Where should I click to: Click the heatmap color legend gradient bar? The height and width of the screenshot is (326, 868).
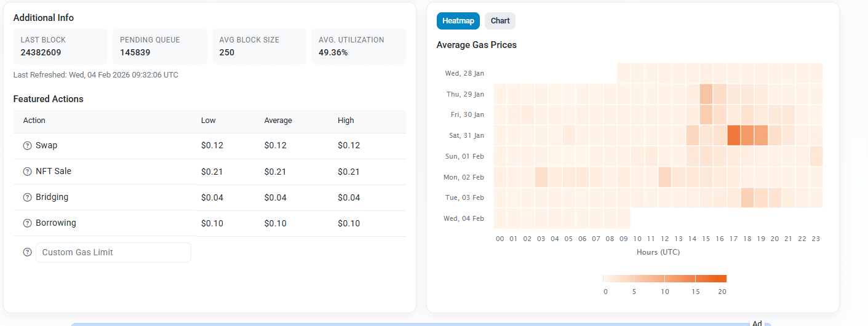pos(664,279)
